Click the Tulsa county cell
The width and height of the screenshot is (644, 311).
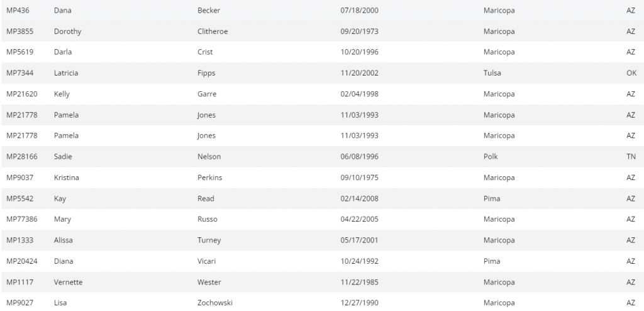pos(492,73)
